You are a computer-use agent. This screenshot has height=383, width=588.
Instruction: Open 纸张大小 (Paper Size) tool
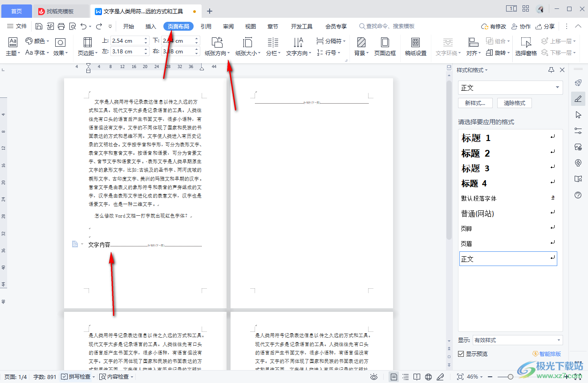(x=247, y=47)
